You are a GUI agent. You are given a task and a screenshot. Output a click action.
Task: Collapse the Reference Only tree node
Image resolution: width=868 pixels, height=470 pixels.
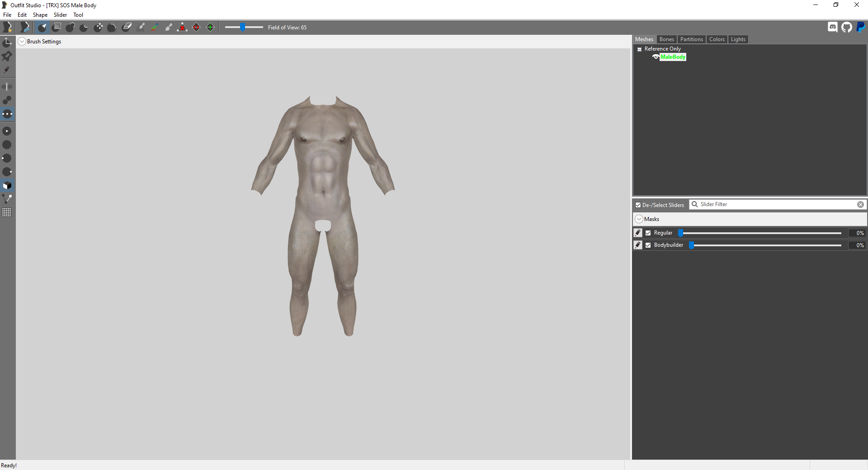(x=639, y=49)
